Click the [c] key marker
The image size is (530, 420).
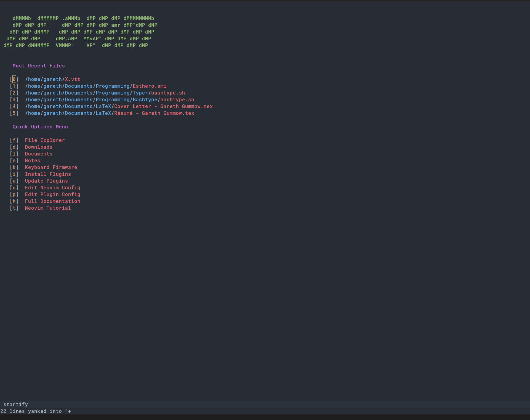pyautogui.click(x=14, y=188)
